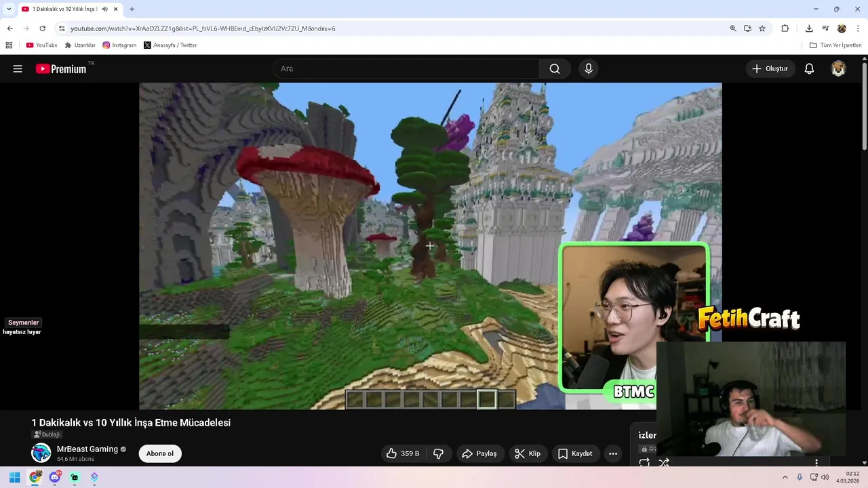Viewport: 868px width, 488px height.
Task: Open the Chrome three-dot menu
Action: point(858,28)
